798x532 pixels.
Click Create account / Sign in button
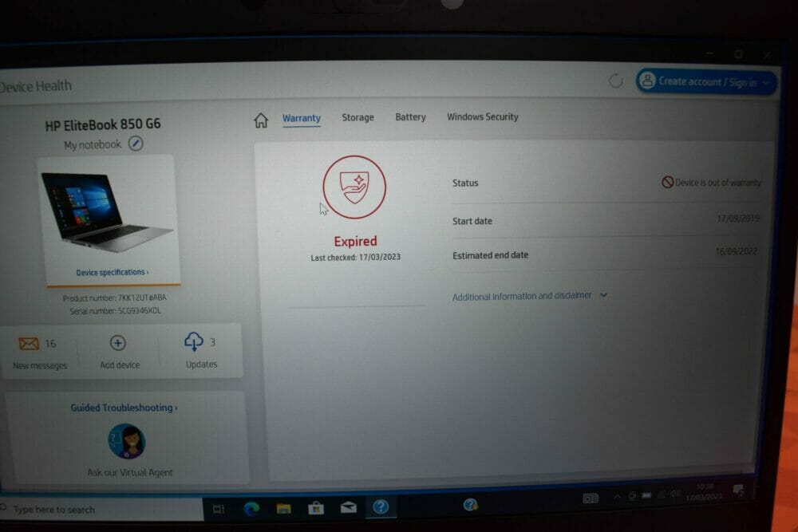click(x=706, y=81)
